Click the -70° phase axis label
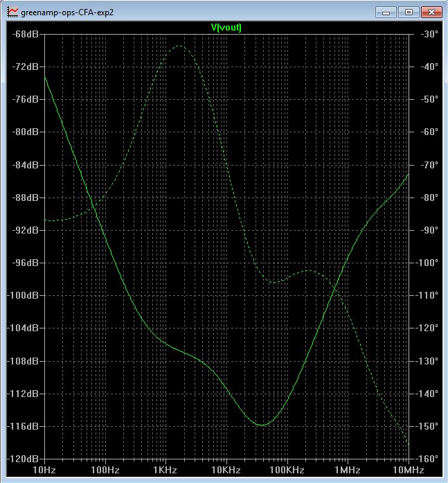The width and height of the screenshot is (448, 483). click(429, 165)
